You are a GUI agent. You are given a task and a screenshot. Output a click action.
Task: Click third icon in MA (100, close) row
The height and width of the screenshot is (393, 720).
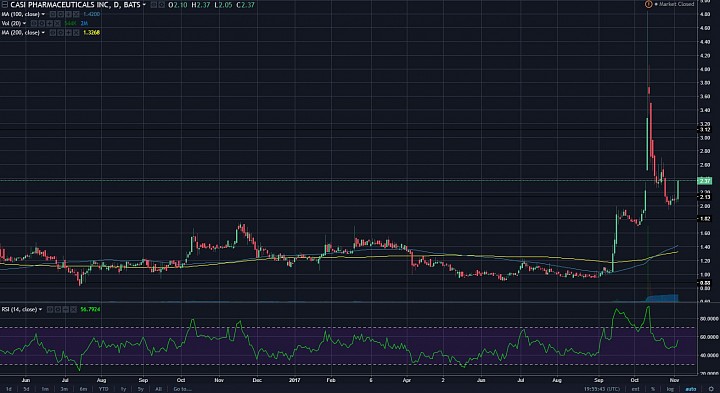[x=68, y=14]
